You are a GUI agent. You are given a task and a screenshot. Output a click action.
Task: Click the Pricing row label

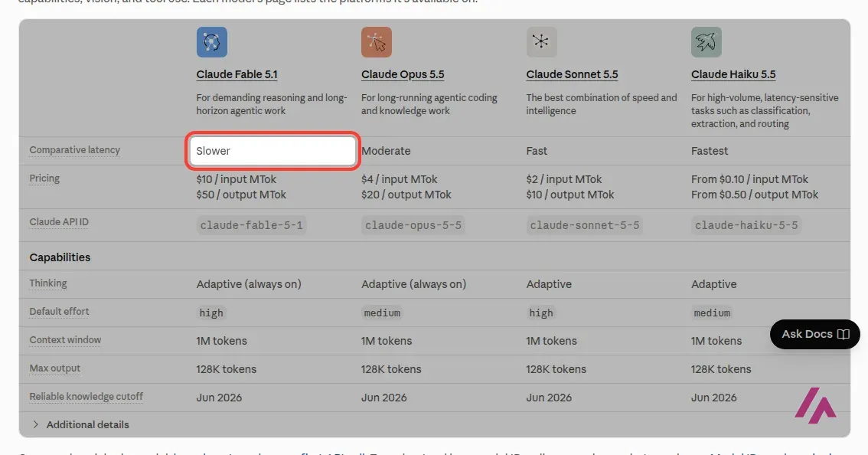44,178
